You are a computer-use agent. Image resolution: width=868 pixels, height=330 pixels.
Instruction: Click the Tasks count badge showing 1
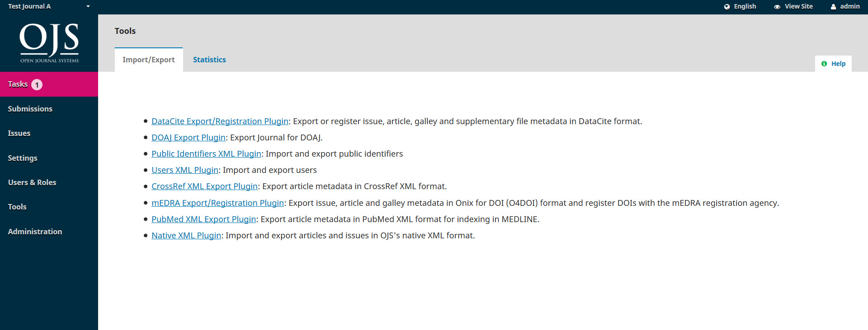point(37,84)
